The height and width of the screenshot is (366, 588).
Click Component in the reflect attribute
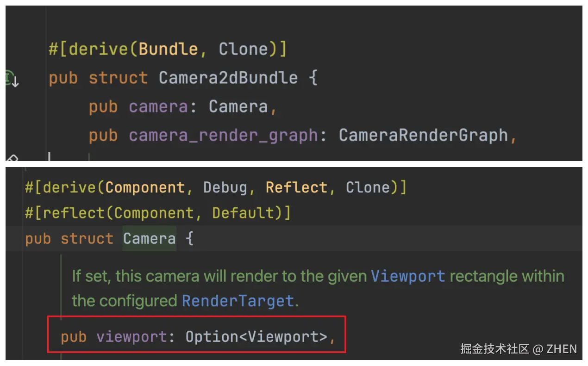pos(154,213)
